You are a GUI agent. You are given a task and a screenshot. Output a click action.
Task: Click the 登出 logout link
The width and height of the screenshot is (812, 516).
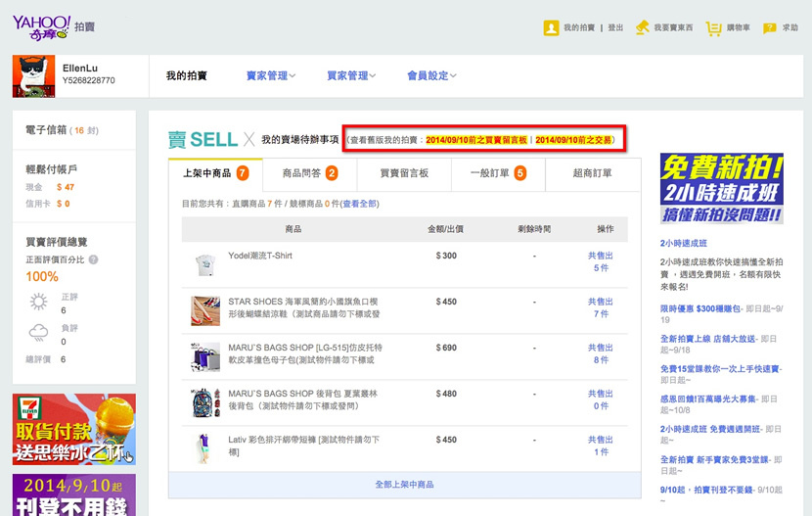615,28
